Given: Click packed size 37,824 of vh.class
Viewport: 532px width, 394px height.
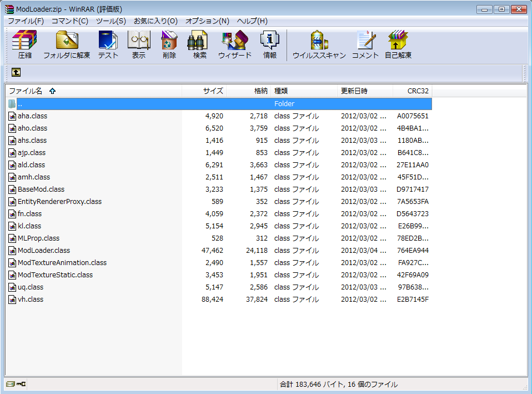Looking at the screenshot, I should pos(257,300).
